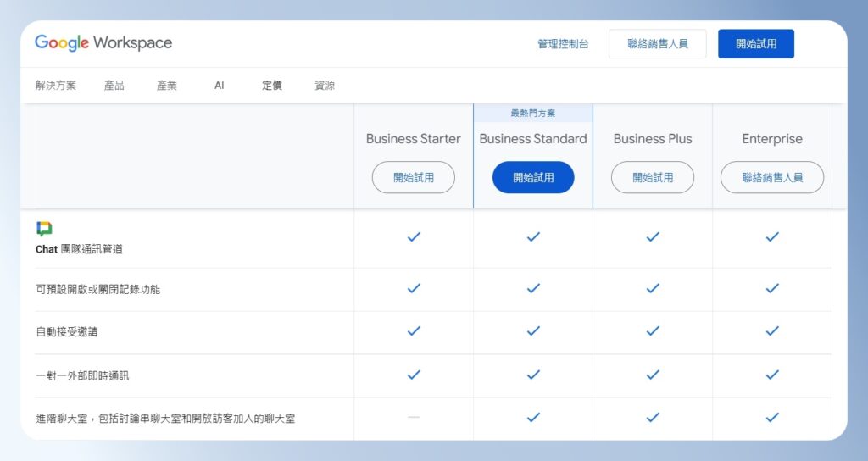
Task: Click the 一對一外部即時通訊 row label
Action: [82, 375]
